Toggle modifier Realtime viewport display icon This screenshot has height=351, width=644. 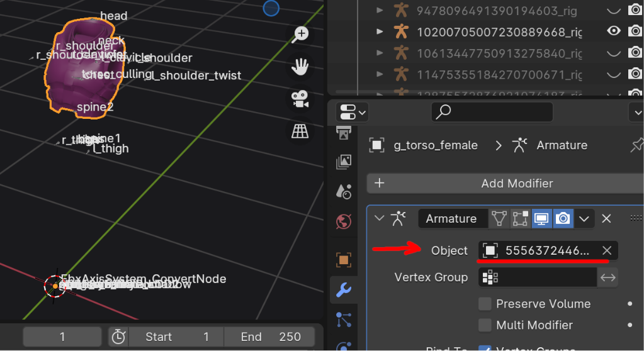tap(541, 218)
